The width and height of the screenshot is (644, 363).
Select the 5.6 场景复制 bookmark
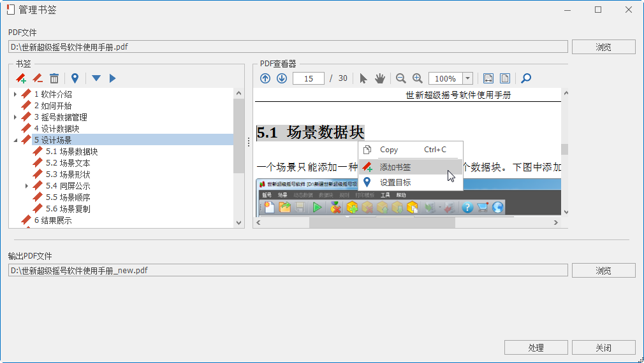pyautogui.click(x=68, y=209)
